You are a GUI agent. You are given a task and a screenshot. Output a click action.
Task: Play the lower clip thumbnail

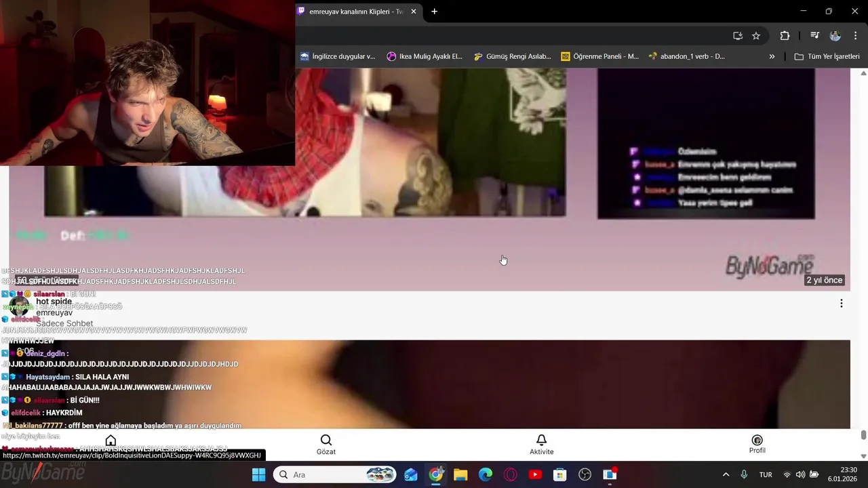click(429, 384)
